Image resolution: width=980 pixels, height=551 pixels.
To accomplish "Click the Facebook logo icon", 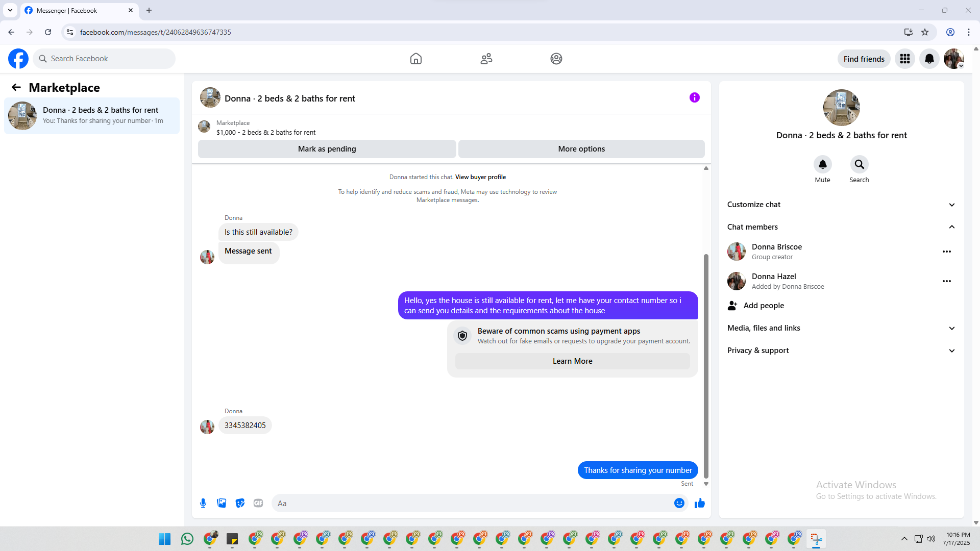I will point(18,59).
